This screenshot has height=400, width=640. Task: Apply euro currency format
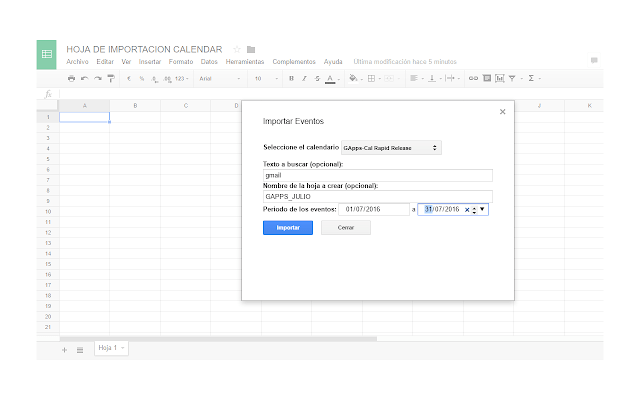[x=129, y=78]
